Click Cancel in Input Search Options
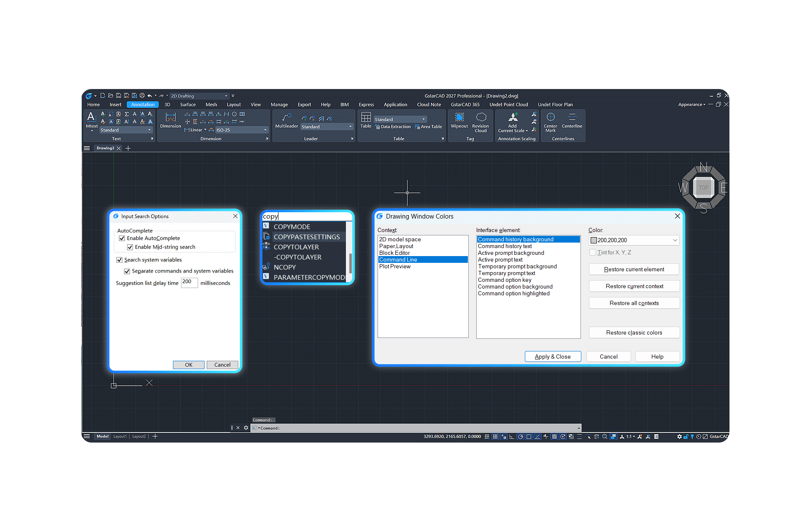Screen dimensions: 810x532 tap(222, 365)
